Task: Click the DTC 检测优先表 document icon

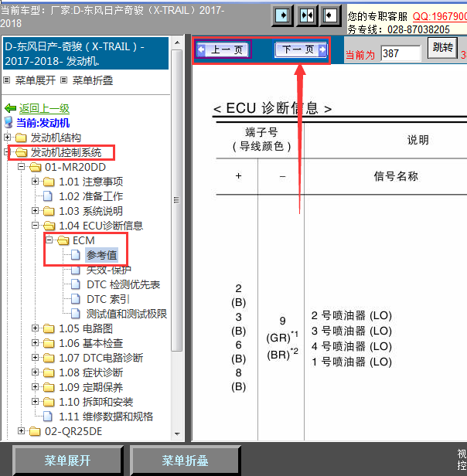Action: (x=76, y=284)
